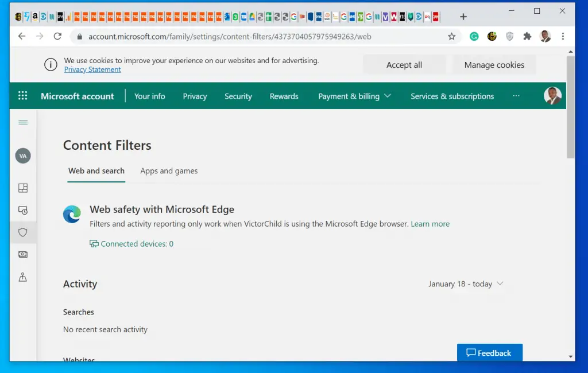Open the overview dashboard sidebar icon

(x=23, y=188)
